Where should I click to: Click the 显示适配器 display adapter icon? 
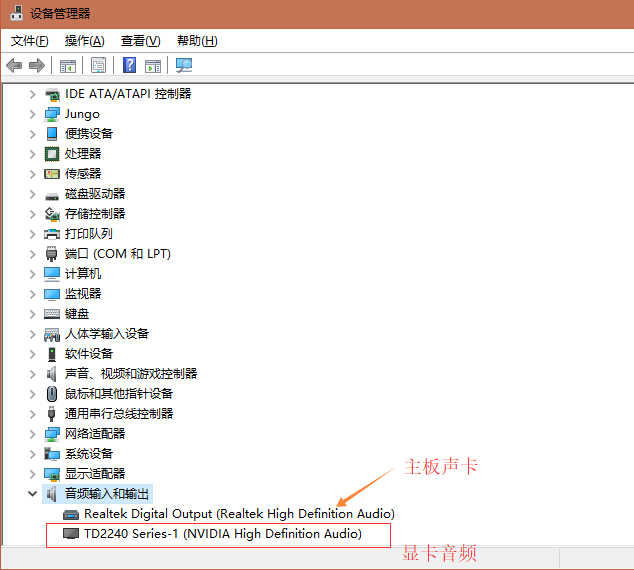[x=52, y=474]
